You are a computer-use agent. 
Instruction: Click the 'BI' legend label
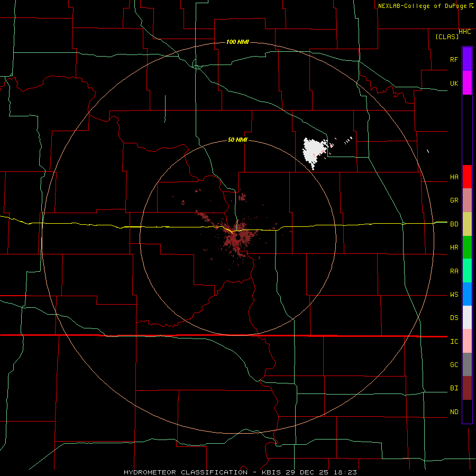454,388
